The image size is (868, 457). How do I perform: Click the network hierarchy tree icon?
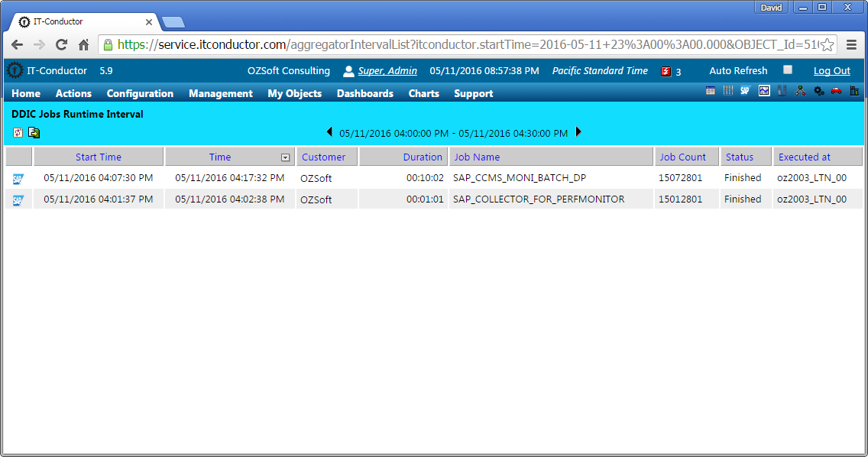point(801,91)
